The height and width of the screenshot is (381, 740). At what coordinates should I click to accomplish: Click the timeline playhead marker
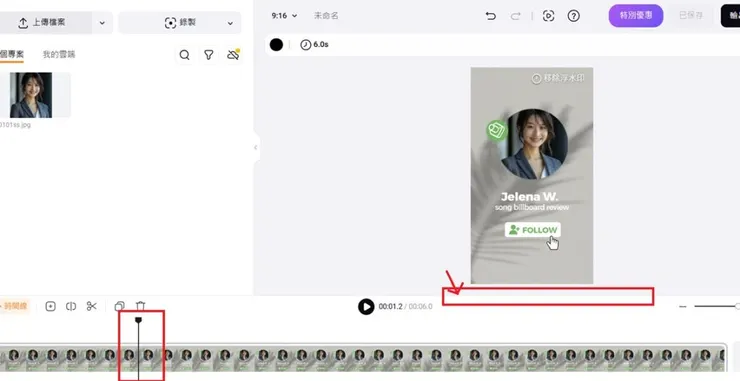point(138,321)
